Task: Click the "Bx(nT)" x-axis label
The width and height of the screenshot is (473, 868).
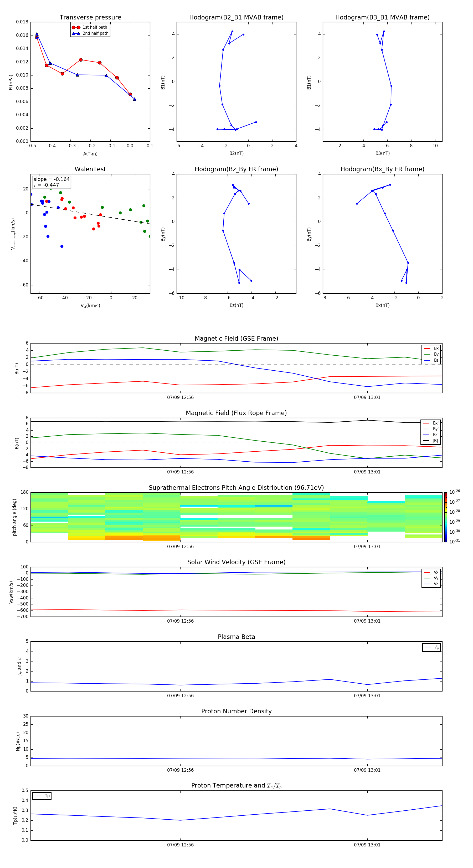Action: [x=382, y=306]
